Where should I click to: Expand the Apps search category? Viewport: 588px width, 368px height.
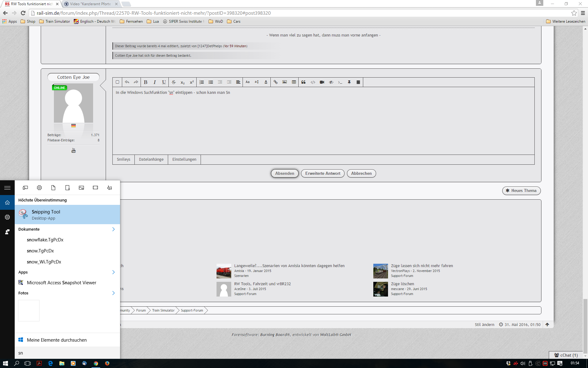[x=113, y=272]
